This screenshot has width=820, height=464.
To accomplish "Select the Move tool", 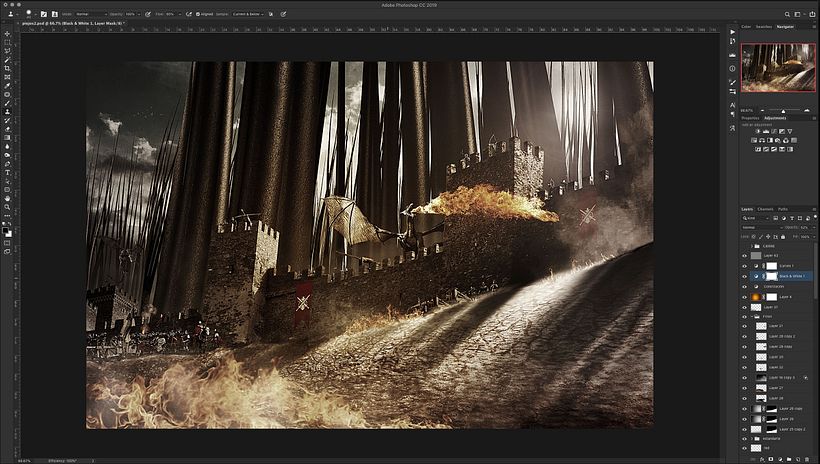I will [7, 34].
